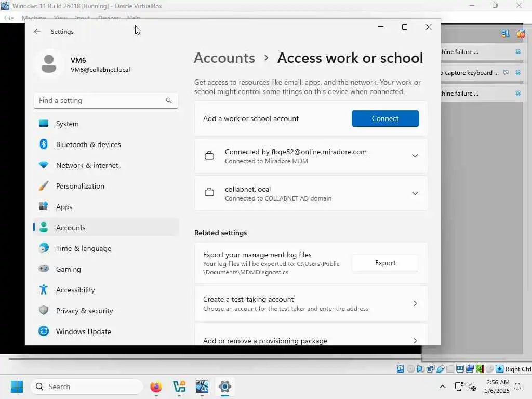Open Time & language settings
This screenshot has width=532, height=399.
[106, 248]
